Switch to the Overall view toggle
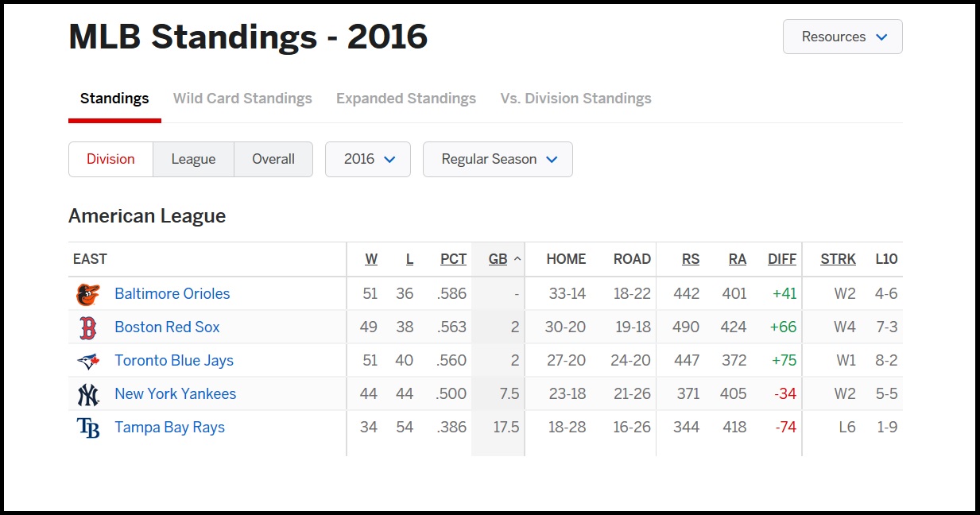The height and width of the screenshot is (515, 980). pyautogui.click(x=273, y=159)
